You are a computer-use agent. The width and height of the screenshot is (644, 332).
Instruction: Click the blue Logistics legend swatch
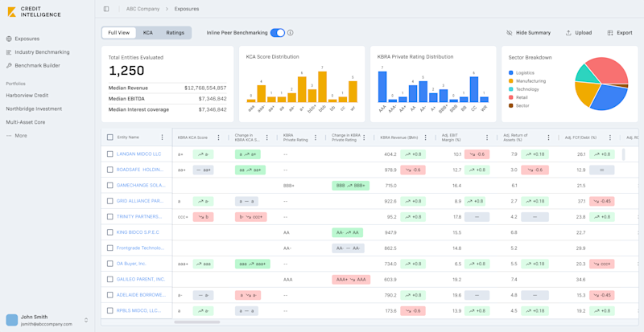[x=511, y=72]
